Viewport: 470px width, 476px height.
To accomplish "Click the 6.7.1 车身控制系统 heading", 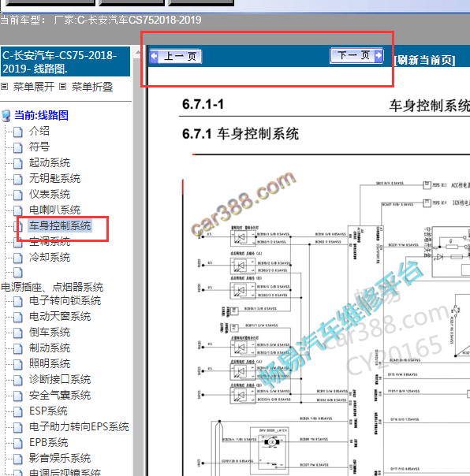I will [241, 134].
